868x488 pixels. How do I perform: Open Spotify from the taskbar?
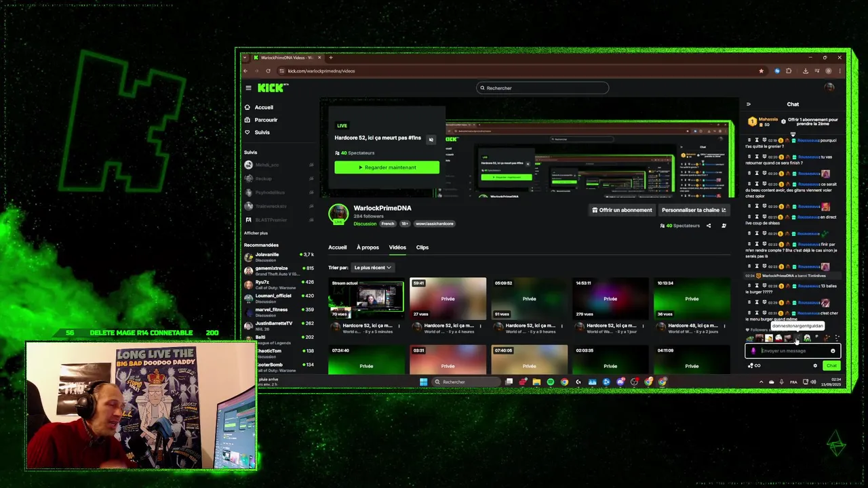point(550,382)
